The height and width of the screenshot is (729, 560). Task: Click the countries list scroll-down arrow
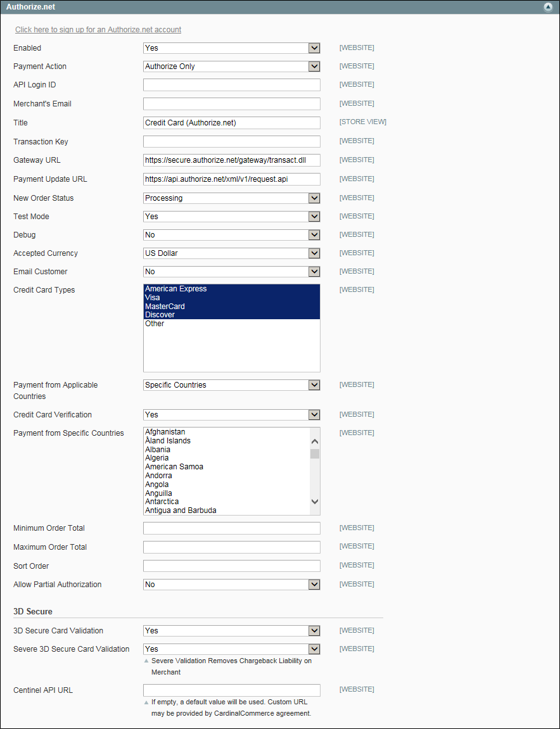tap(315, 501)
